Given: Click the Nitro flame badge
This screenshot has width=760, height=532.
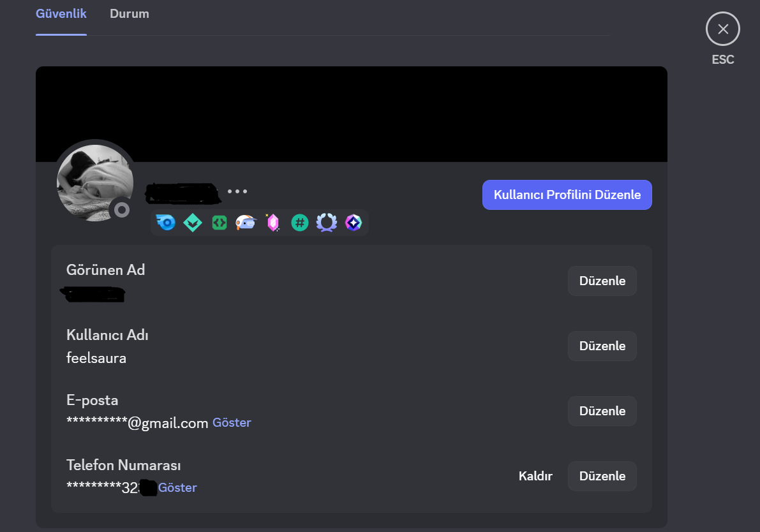Looking at the screenshot, I should tap(165, 222).
